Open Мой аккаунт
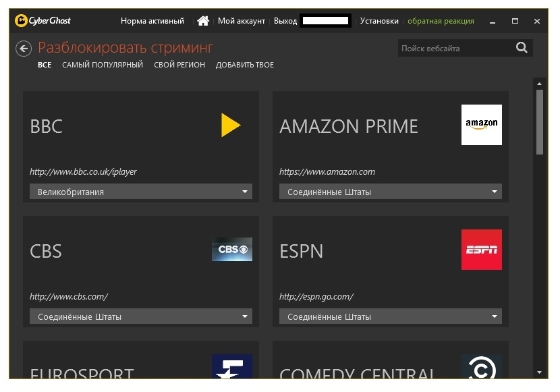The height and width of the screenshot is (392, 560). tap(242, 21)
